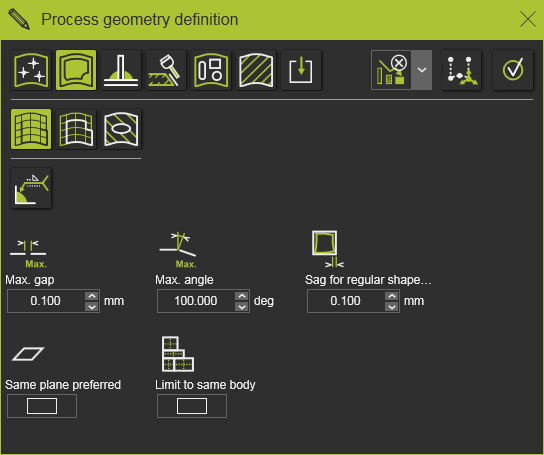The width and height of the screenshot is (544, 455).
Task: Click the import arrow into box icon
Action: tap(301, 70)
